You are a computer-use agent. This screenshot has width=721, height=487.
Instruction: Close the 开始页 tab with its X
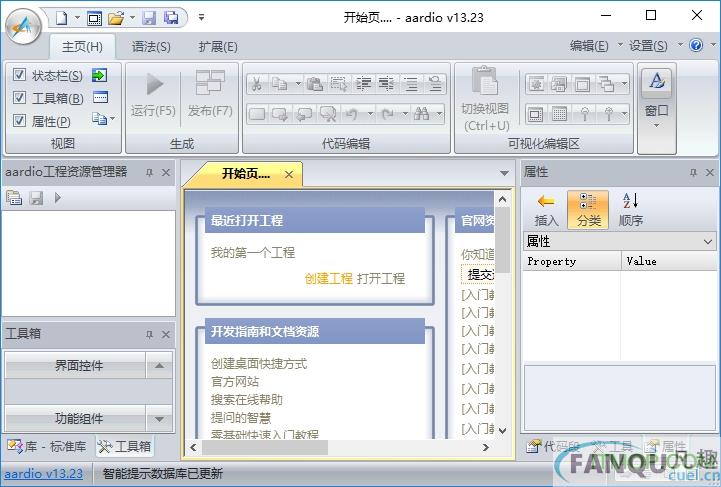click(289, 174)
